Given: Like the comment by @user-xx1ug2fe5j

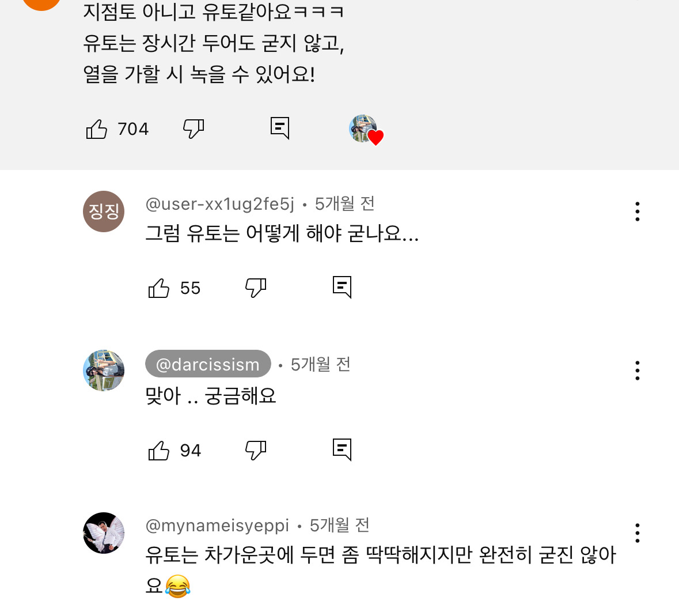Looking at the screenshot, I should tap(158, 288).
